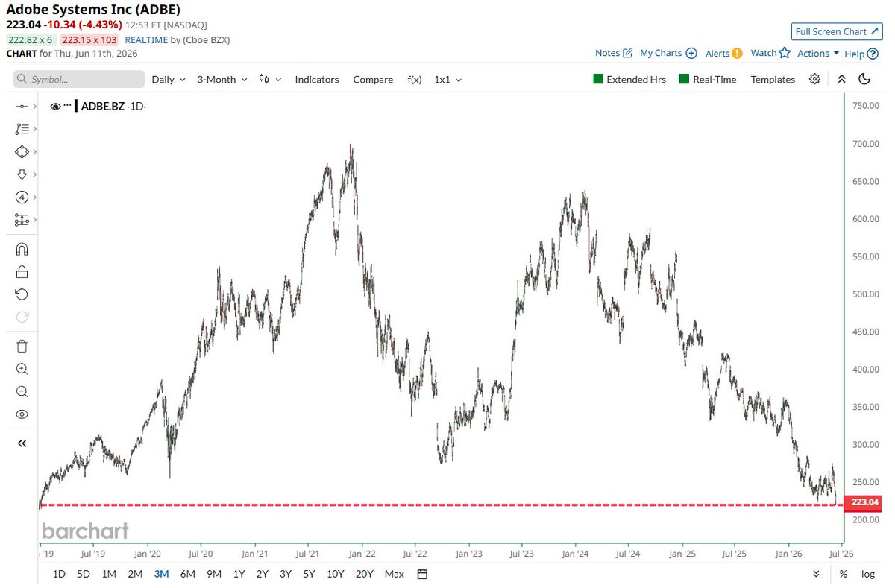The width and height of the screenshot is (895, 588).
Task: Open My Charts link
Action: point(668,53)
